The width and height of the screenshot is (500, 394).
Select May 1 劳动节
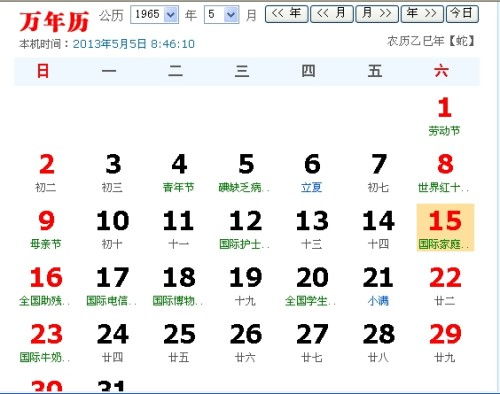tap(445, 116)
